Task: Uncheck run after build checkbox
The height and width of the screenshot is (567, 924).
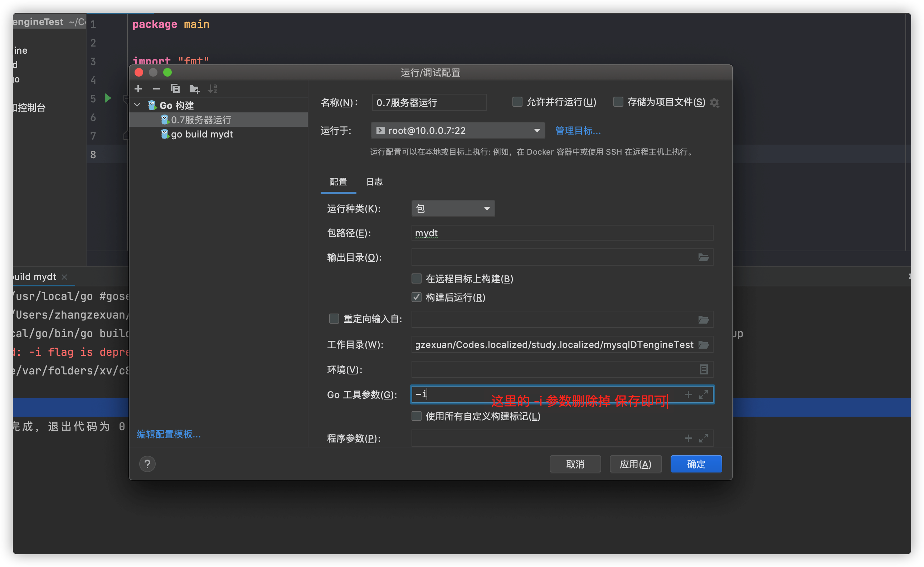Action: [416, 297]
